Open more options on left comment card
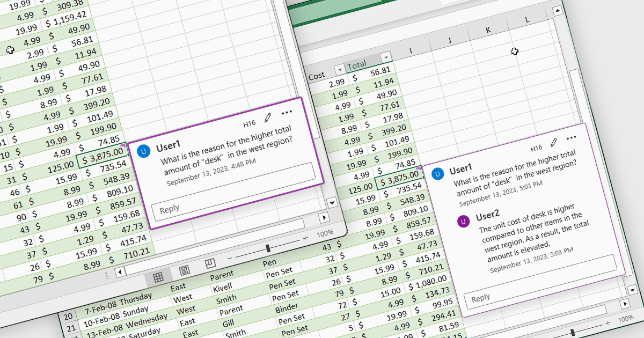The height and width of the screenshot is (338, 644). click(287, 112)
